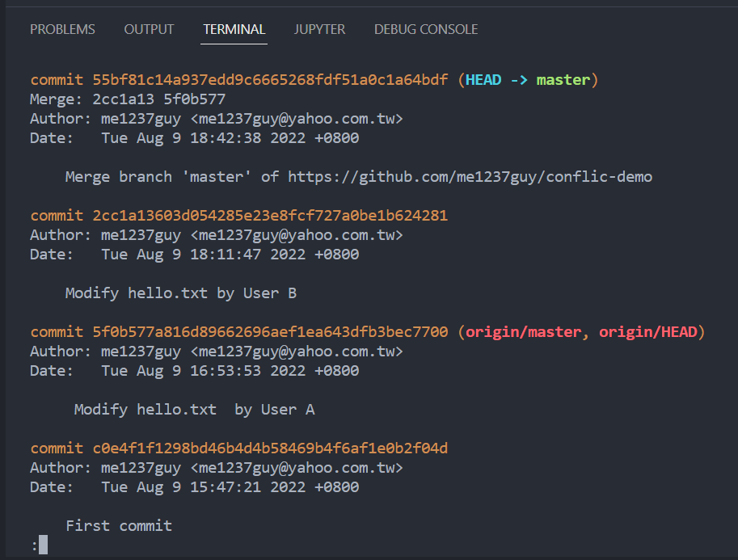Click the 'origin/HEAD' ref label

pyautogui.click(x=647, y=332)
